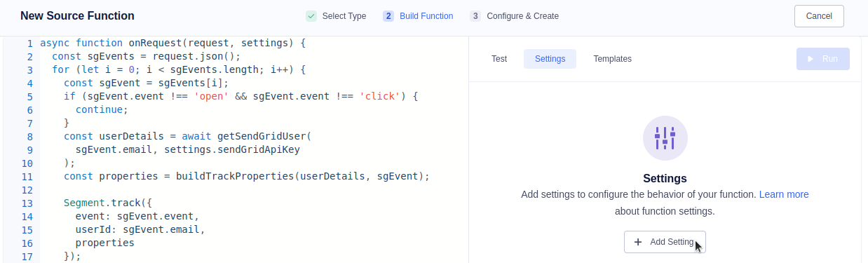The width and height of the screenshot is (868, 263).
Task: Click the Run button
Action: [823, 59]
